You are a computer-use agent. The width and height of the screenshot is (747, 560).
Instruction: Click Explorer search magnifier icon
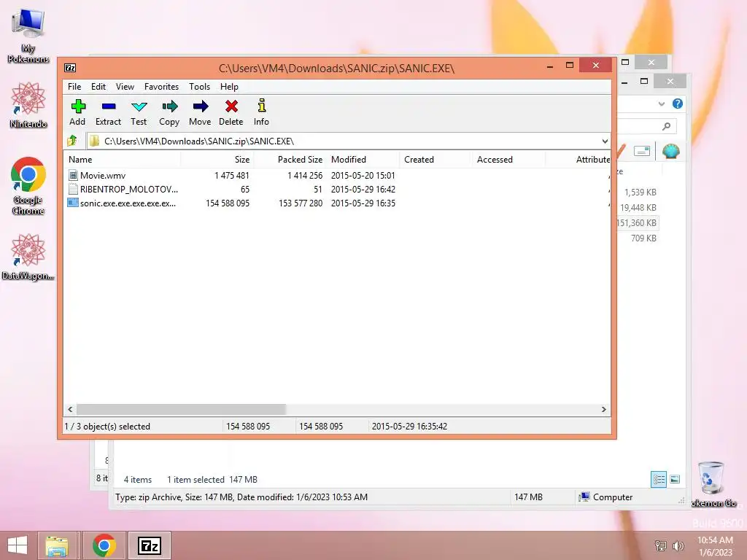667,126
